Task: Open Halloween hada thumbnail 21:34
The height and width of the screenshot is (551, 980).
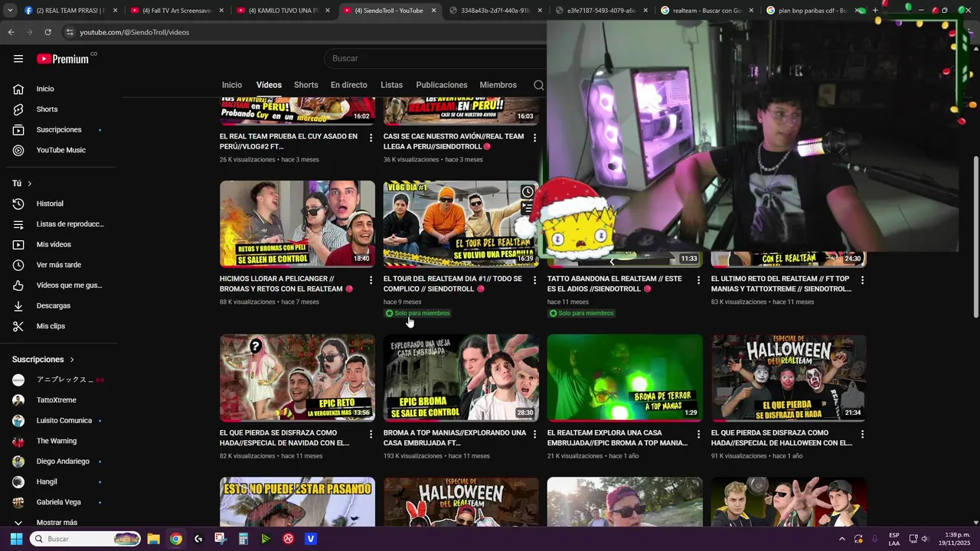Action: pyautogui.click(x=789, y=378)
